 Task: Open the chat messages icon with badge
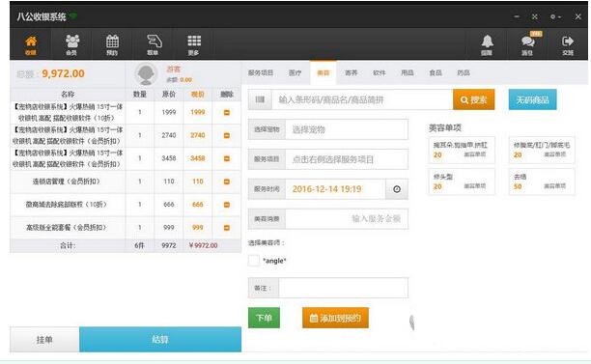coord(527,44)
